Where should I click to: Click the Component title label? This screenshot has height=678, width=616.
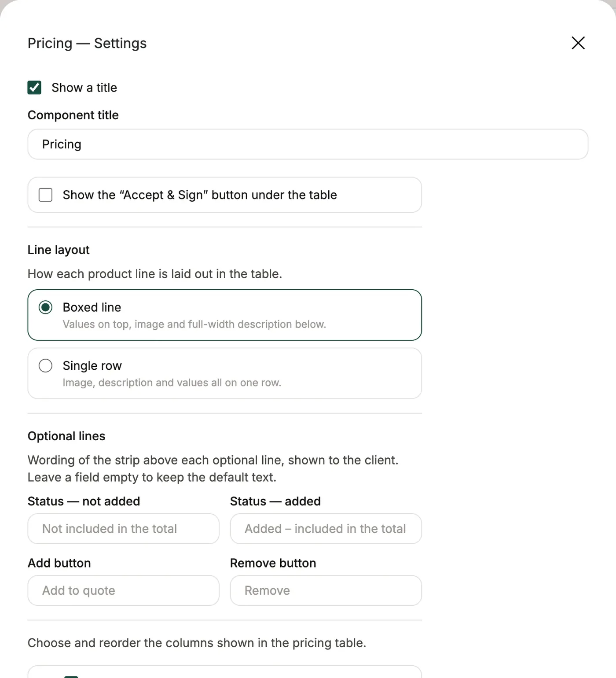click(73, 115)
